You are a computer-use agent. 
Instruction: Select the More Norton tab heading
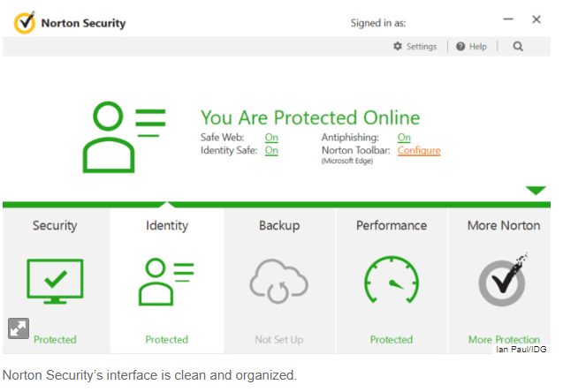(x=504, y=226)
